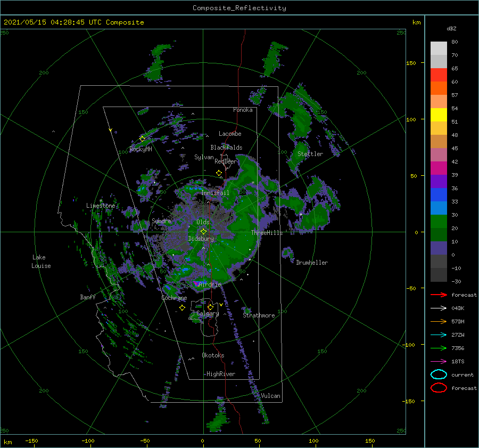Click the 'Ponoka' city label
The image size is (479, 448).
point(243,110)
